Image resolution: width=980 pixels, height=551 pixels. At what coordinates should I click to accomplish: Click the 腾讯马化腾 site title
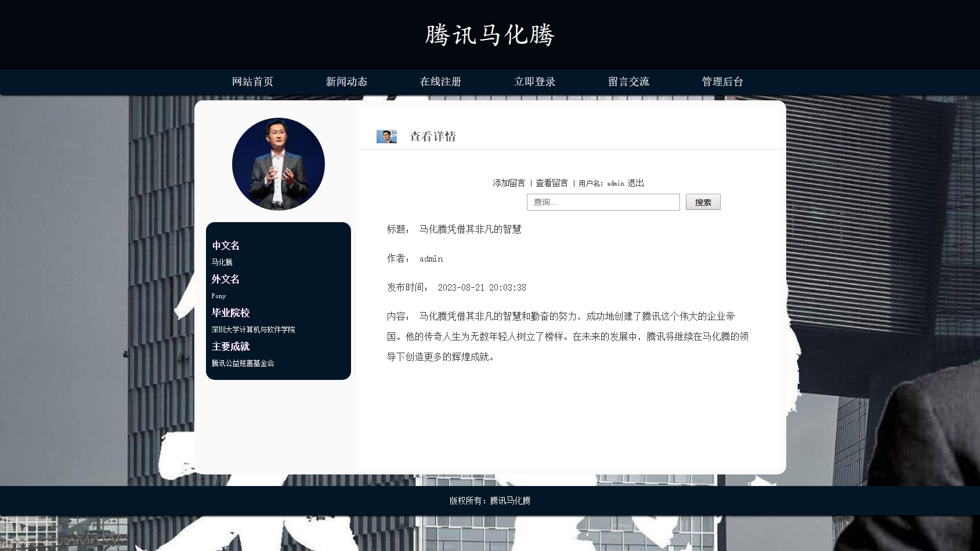[490, 35]
